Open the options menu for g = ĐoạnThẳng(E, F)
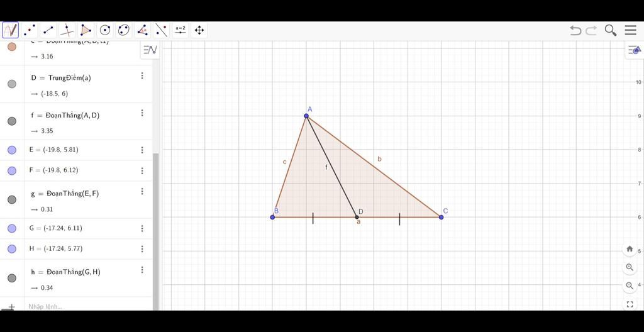This screenshot has width=644, height=332. [x=142, y=191]
